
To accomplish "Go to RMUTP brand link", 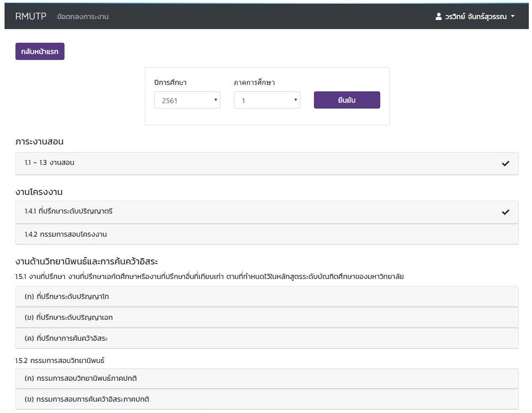I will coord(30,17).
